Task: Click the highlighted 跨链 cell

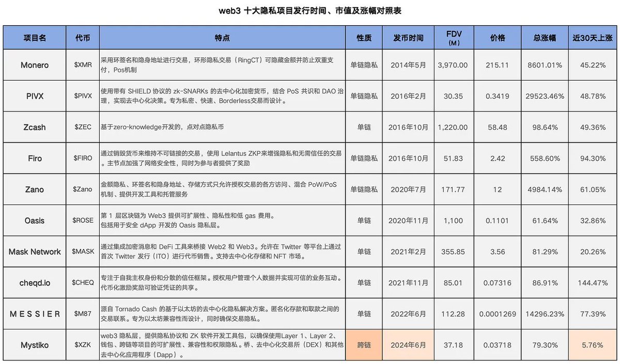Action: tap(364, 345)
